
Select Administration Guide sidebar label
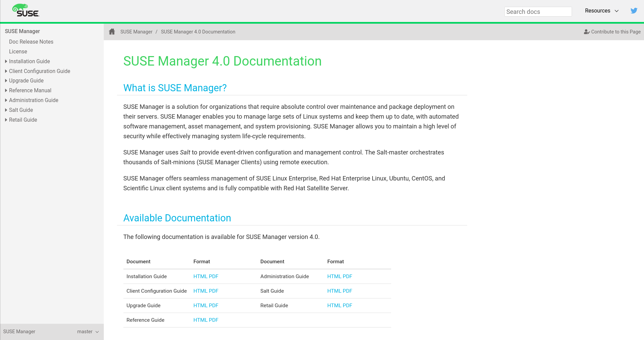tap(33, 100)
